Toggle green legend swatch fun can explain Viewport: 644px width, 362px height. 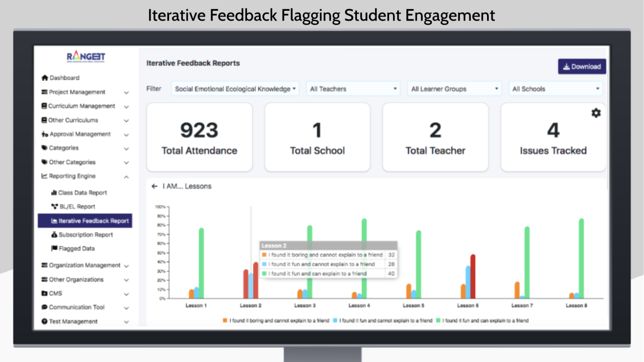pos(439,320)
